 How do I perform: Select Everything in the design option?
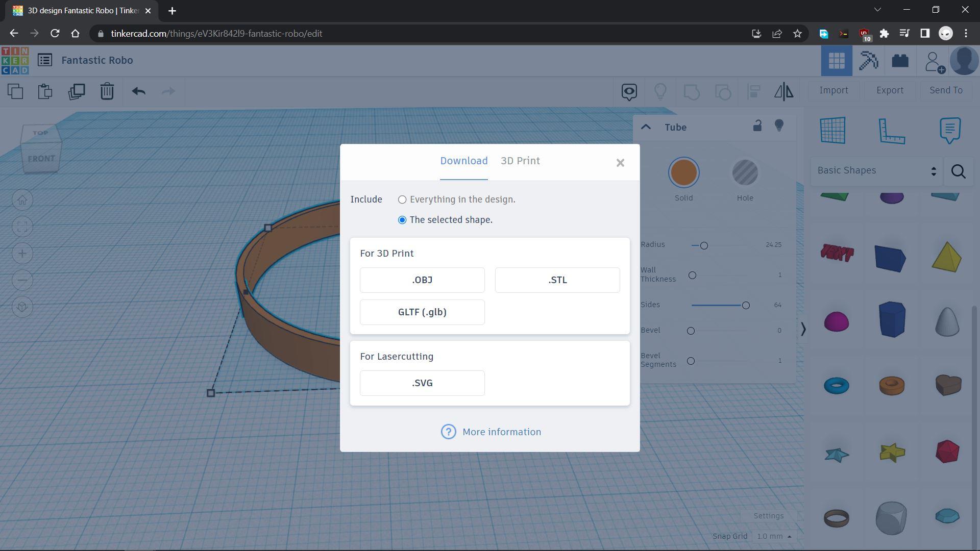pos(402,199)
